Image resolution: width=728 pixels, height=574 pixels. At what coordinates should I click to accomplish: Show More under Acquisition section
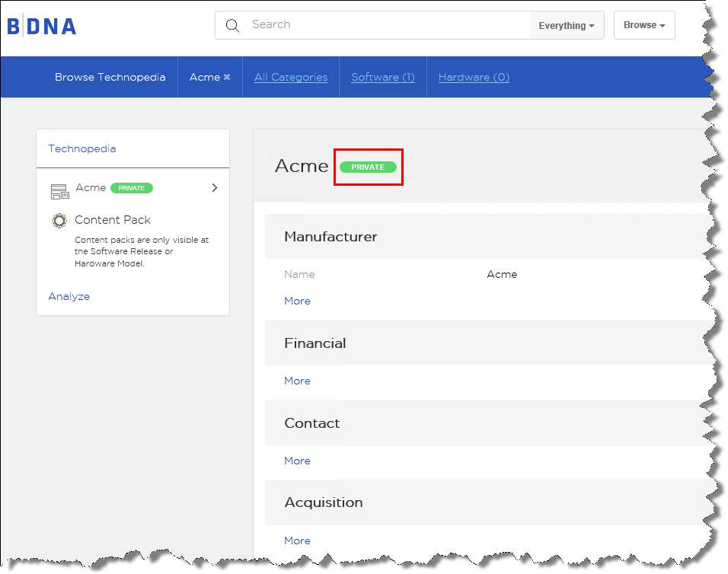(297, 541)
